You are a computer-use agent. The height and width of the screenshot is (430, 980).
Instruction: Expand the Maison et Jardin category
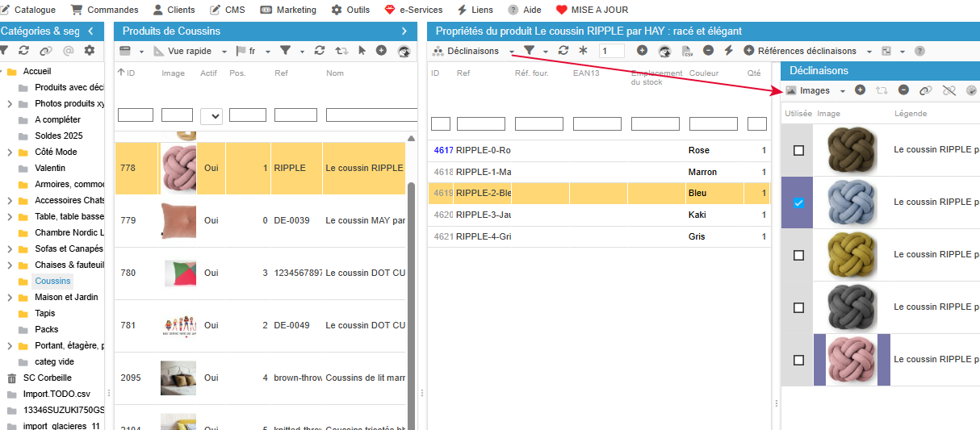(10, 298)
